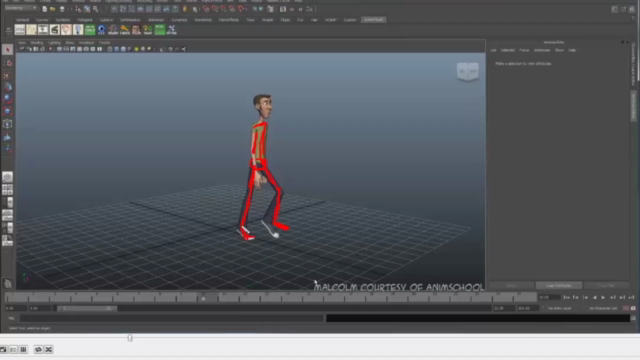The height and width of the screenshot is (360, 640).
Task: Click the current-frame marker on the time slider
Action: [x=203, y=298]
